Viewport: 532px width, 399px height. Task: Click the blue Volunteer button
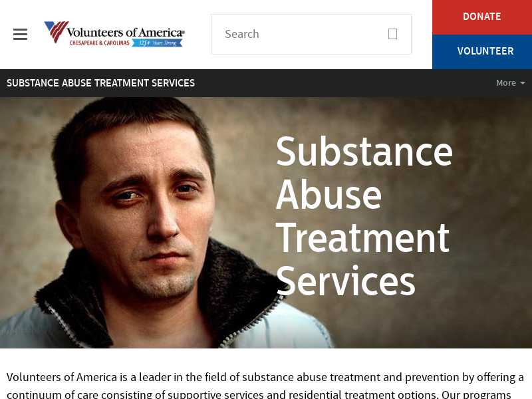pos(482,52)
